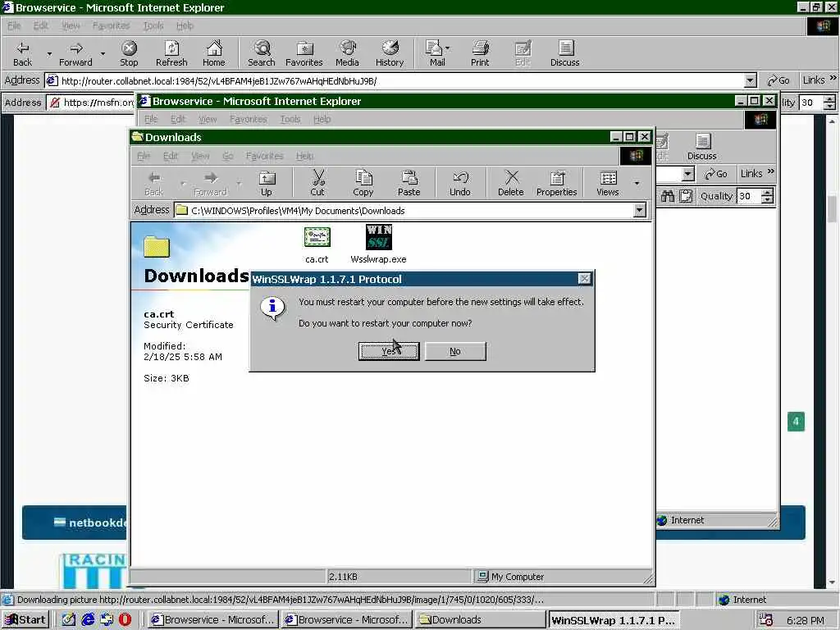Image resolution: width=840 pixels, height=630 pixels.
Task: Click the Views icon in Downloads toolbar
Action: click(608, 183)
